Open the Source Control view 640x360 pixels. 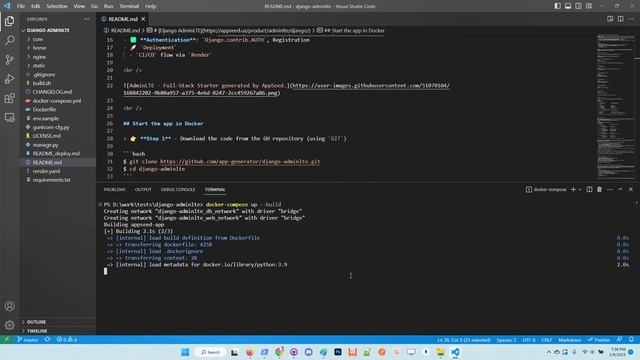click(x=9, y=60)
